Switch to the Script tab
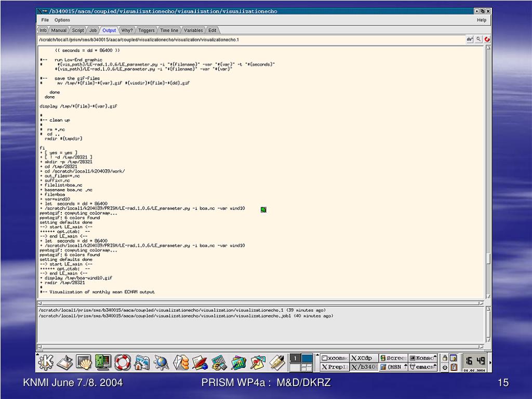Screen dimensions: 532x399 pyautogui.click(x=78, y=30)
